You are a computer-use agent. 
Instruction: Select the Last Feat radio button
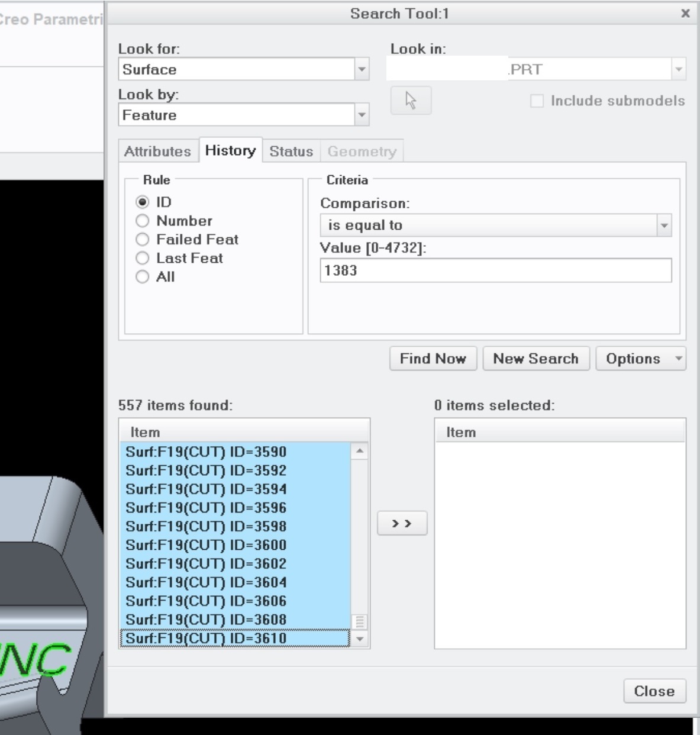[142, 258]
